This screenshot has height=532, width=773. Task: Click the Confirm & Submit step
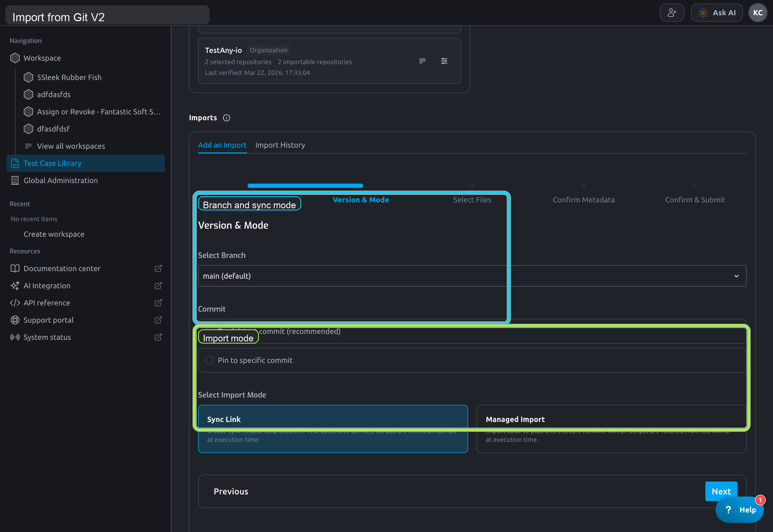(695, 200)
